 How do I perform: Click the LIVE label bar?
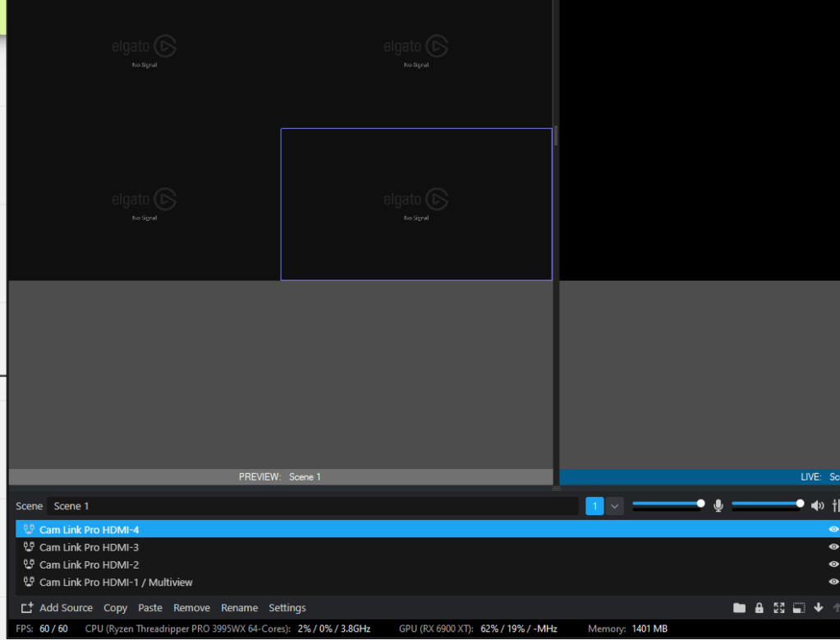(700, 477)
